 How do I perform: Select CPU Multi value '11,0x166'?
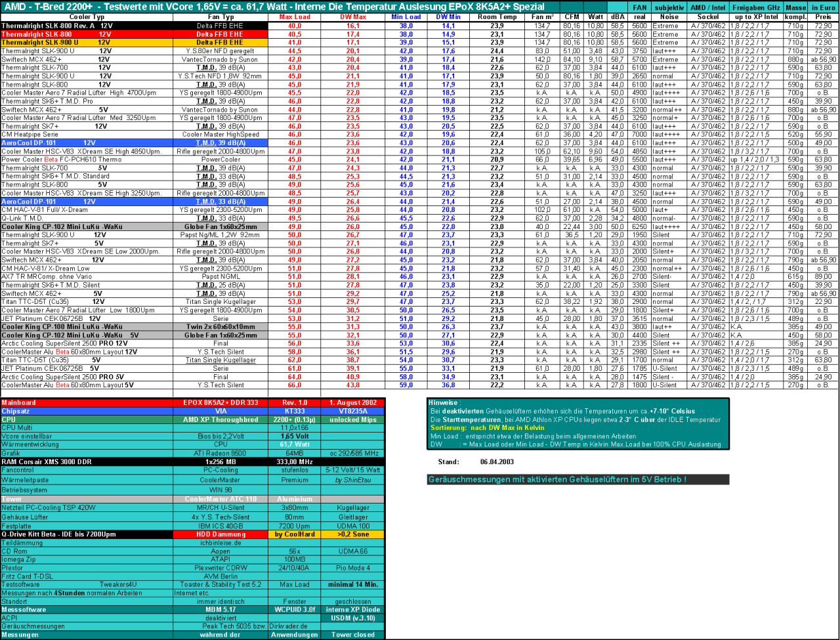(294, 428)
